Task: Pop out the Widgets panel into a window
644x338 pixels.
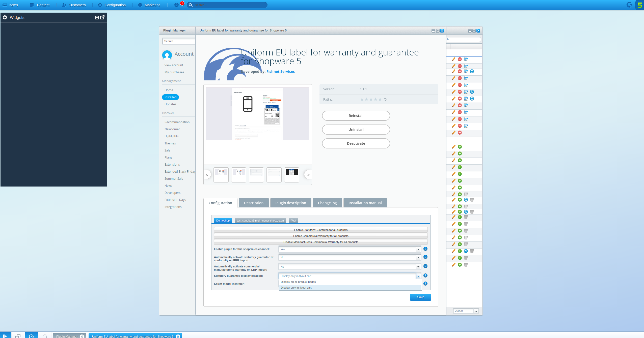Action: tap(102, 17)
